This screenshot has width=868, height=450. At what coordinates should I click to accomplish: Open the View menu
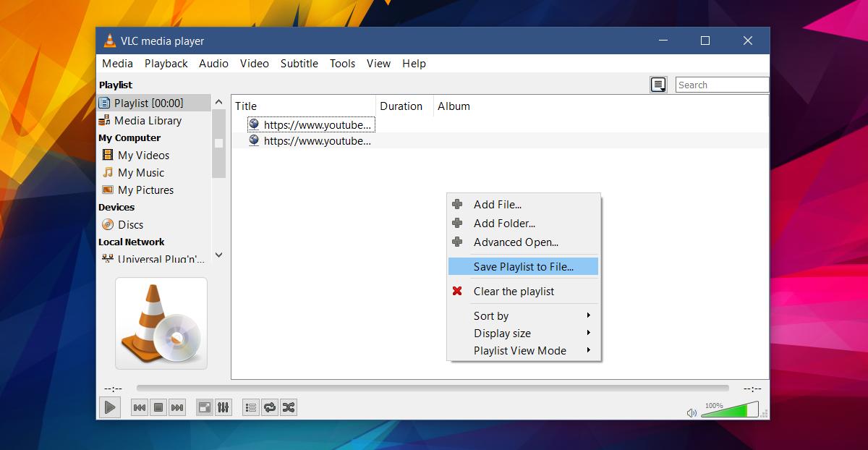(x=378, y=64)
